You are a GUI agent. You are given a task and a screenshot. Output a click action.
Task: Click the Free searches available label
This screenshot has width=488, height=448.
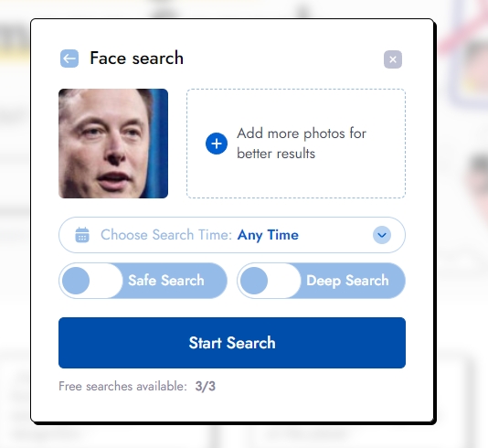pyautogui.click(x=122, y=387)
